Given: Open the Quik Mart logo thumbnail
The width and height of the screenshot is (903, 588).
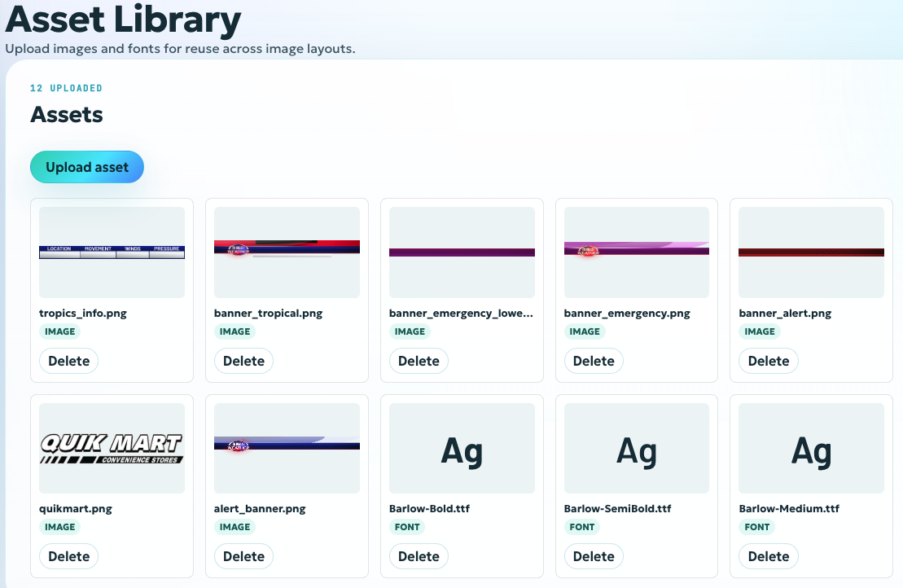Looking at the screenshot, I should pos(112,448).
